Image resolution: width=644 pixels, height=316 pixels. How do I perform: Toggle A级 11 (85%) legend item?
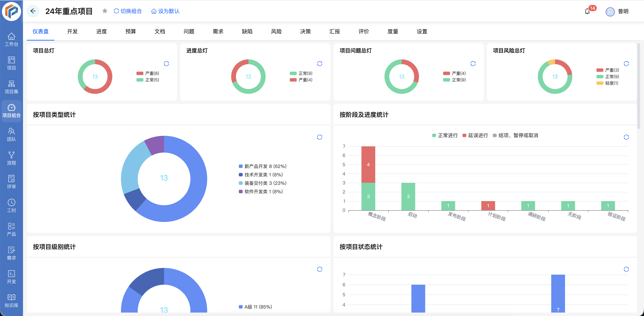coord(255,307)
